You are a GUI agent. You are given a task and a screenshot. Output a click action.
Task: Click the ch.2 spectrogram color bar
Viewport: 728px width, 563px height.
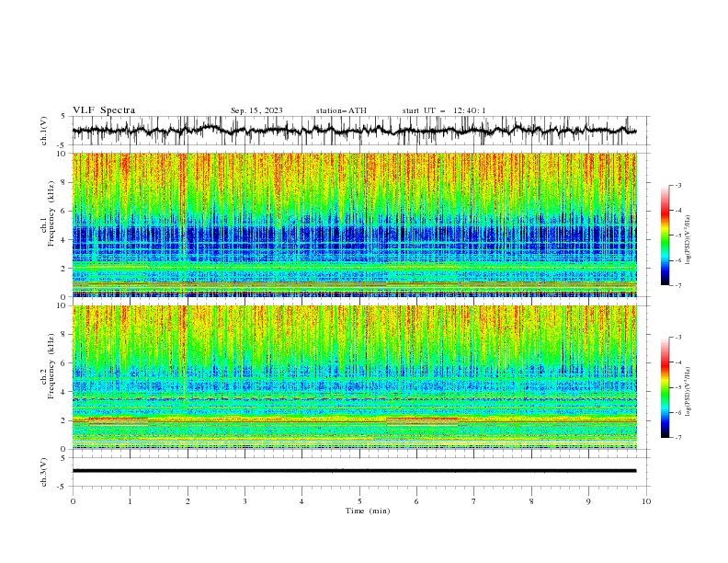(x=665, y=387)
